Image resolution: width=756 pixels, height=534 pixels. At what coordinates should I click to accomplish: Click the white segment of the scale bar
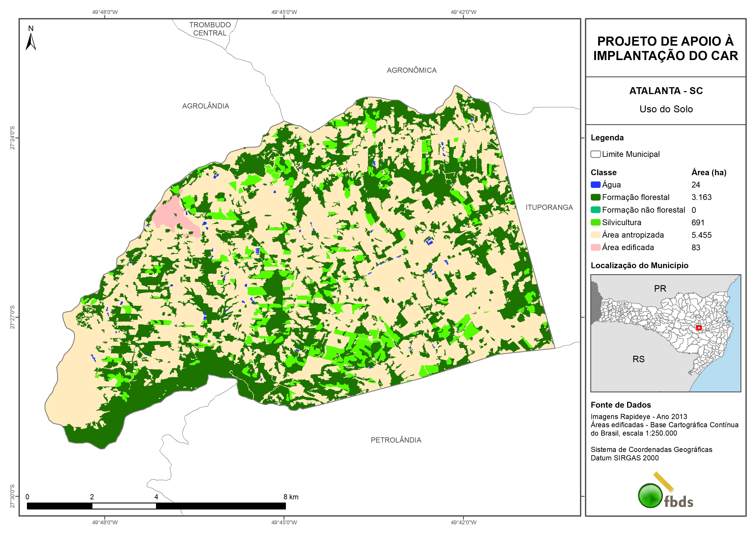(124, 506)
